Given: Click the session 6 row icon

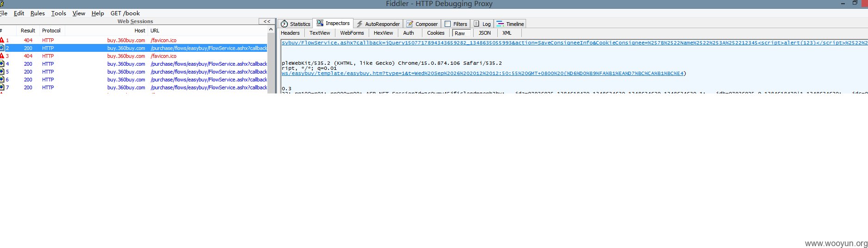Looking at the screenshot, I should [2, 80].
